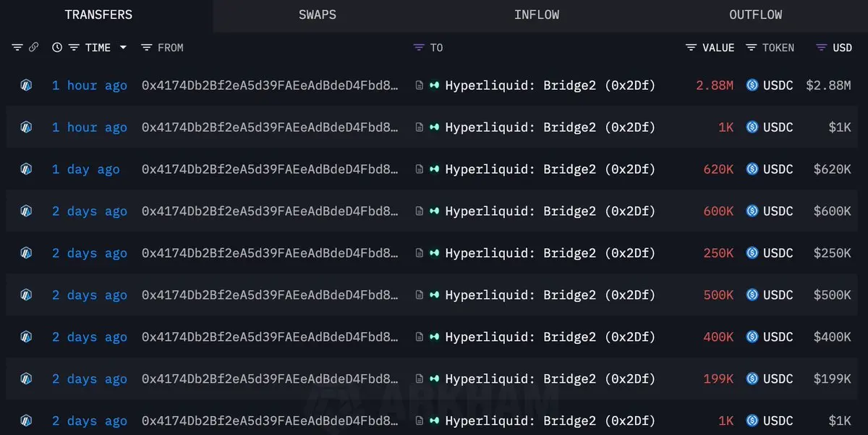Click the Arbitrum chain icon in 199K row

point(27,379)
